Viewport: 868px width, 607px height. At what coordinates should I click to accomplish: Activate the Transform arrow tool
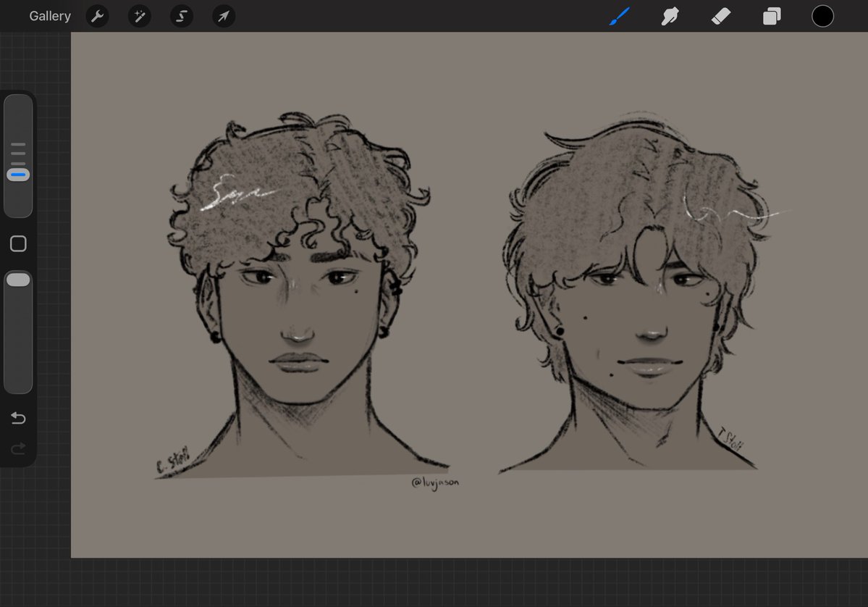click(x=224, y=16)
